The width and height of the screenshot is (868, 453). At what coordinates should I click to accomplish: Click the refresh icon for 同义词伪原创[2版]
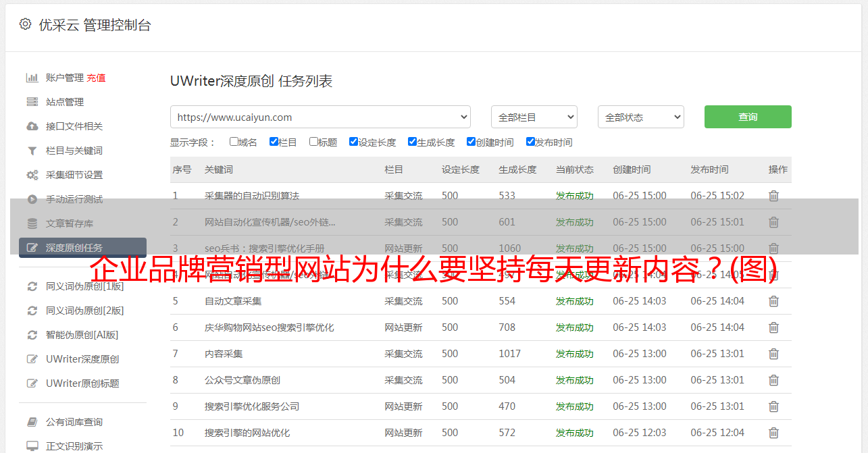[32, 311]
